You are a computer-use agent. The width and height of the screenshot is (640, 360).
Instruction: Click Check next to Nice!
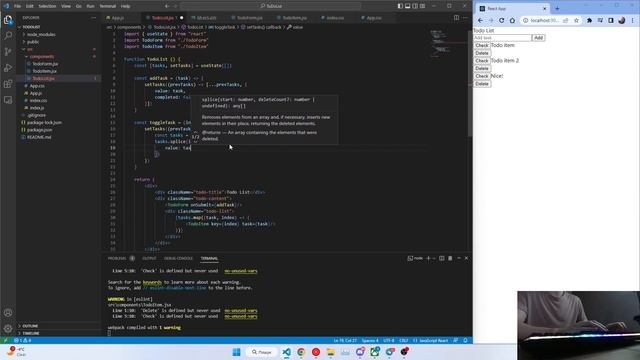(x=482, y=76)
